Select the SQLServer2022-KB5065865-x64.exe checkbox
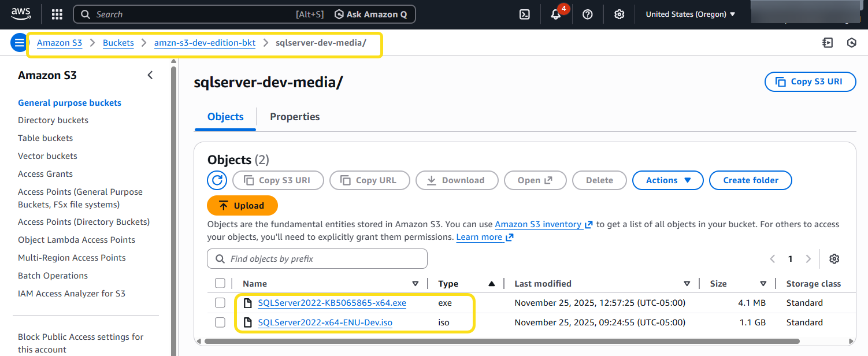The image size is (868, 356). click(220, 303)
